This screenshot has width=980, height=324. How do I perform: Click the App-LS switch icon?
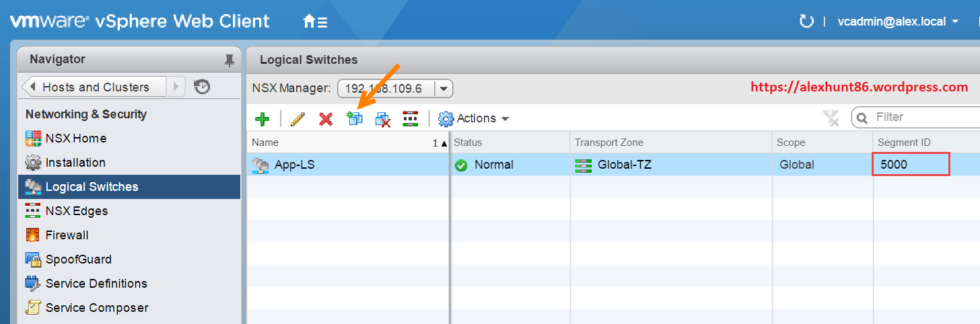click(260, 165)
